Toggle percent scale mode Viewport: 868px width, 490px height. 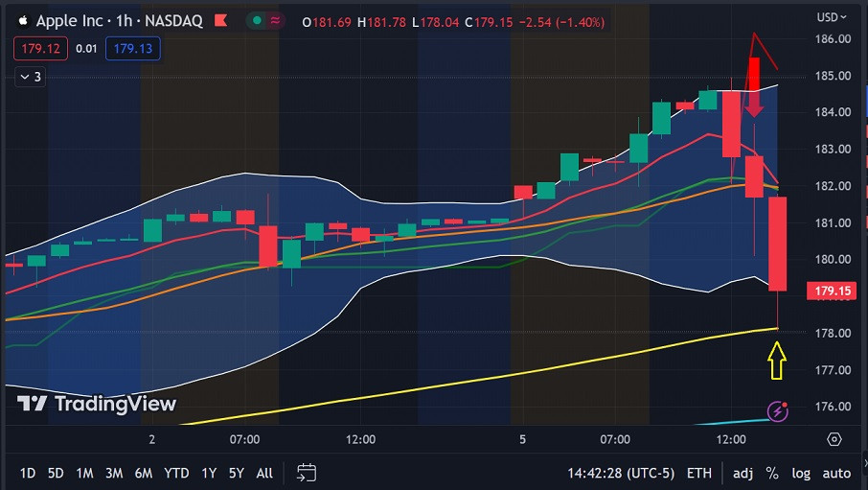772,473
